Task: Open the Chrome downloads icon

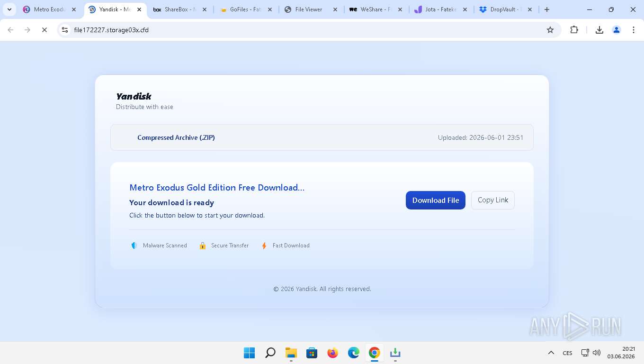Action: click(x=599, y=30)
